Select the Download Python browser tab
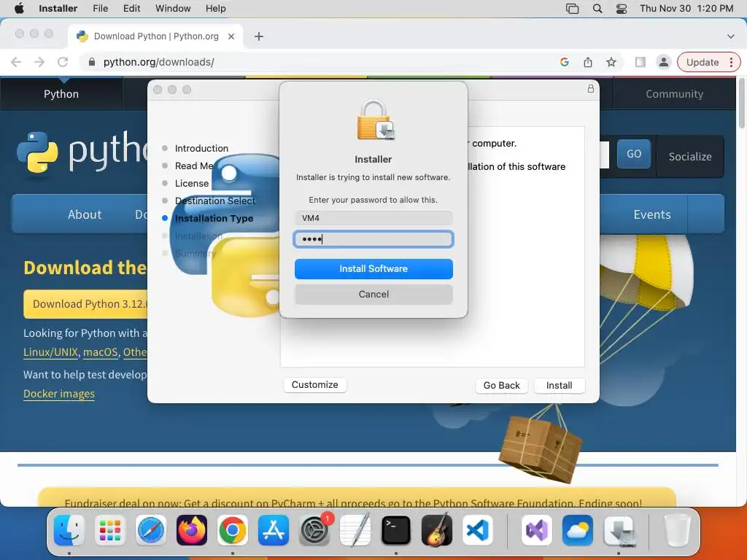 click(156, 36)
